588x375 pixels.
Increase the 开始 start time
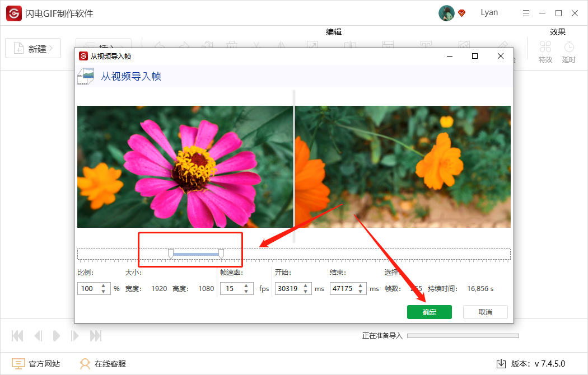click(306, 286)
